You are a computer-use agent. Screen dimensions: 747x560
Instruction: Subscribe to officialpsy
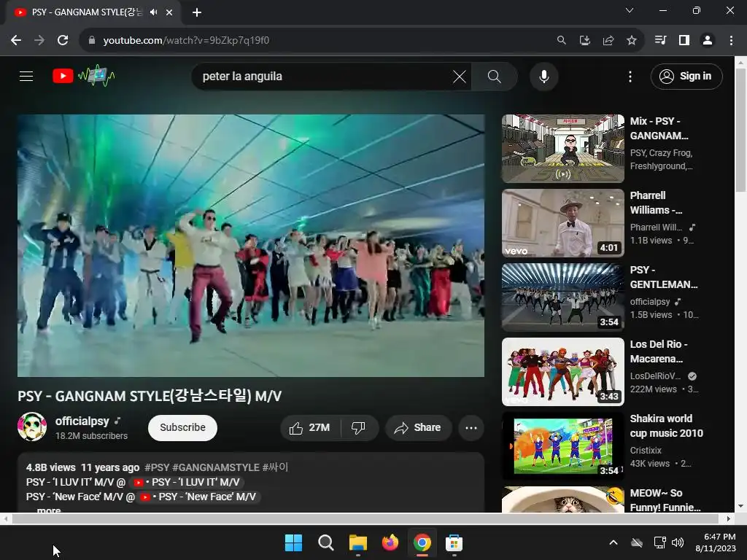click(x=182, y=427)
